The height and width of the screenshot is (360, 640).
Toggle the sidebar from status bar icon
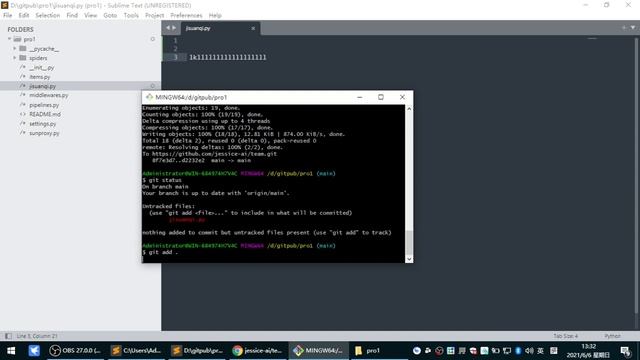[8, 336]
